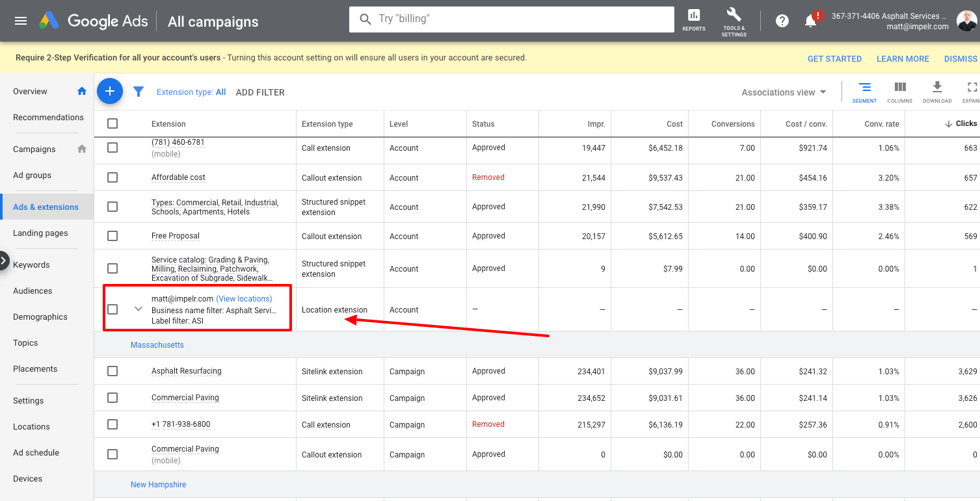Open Placements in the sidebar

35,369
